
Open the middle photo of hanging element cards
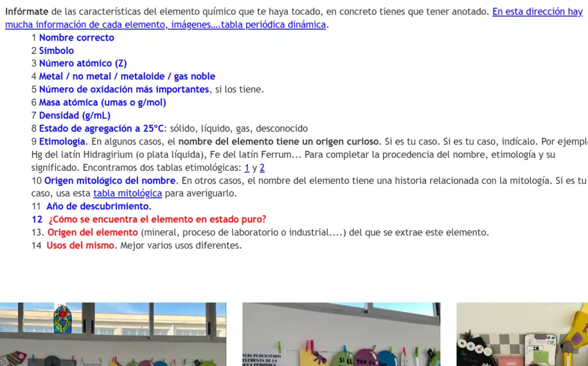click(x=341, y=334)
